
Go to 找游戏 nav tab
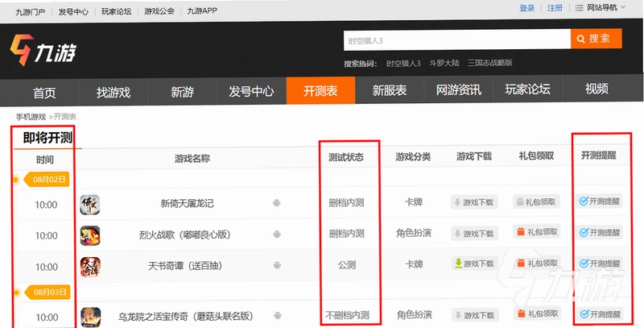(x=114, y=92)
